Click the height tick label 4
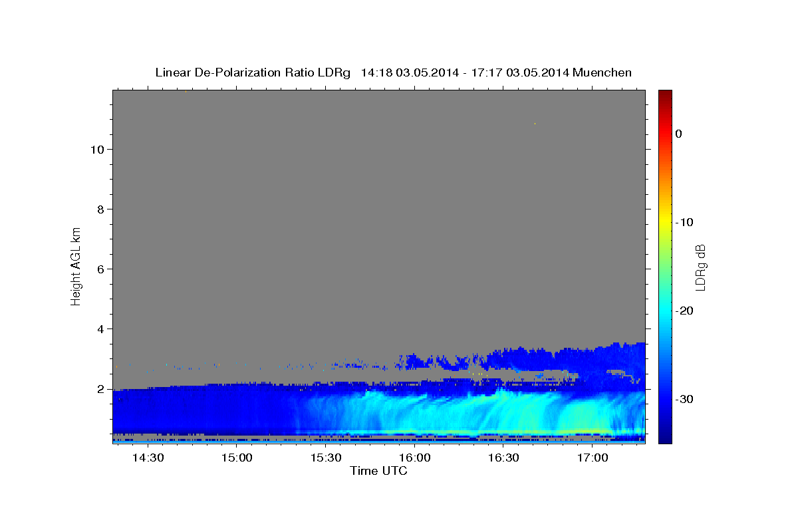 tap(101, 329)
